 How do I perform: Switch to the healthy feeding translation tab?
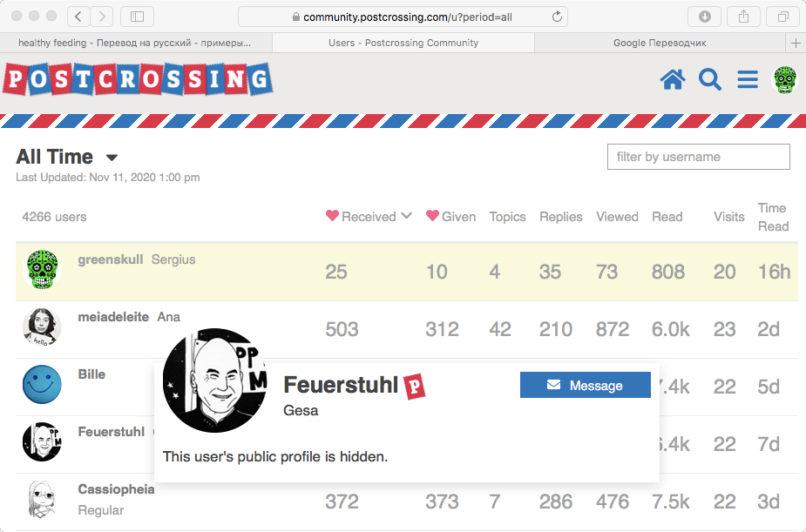coord(135,44)
